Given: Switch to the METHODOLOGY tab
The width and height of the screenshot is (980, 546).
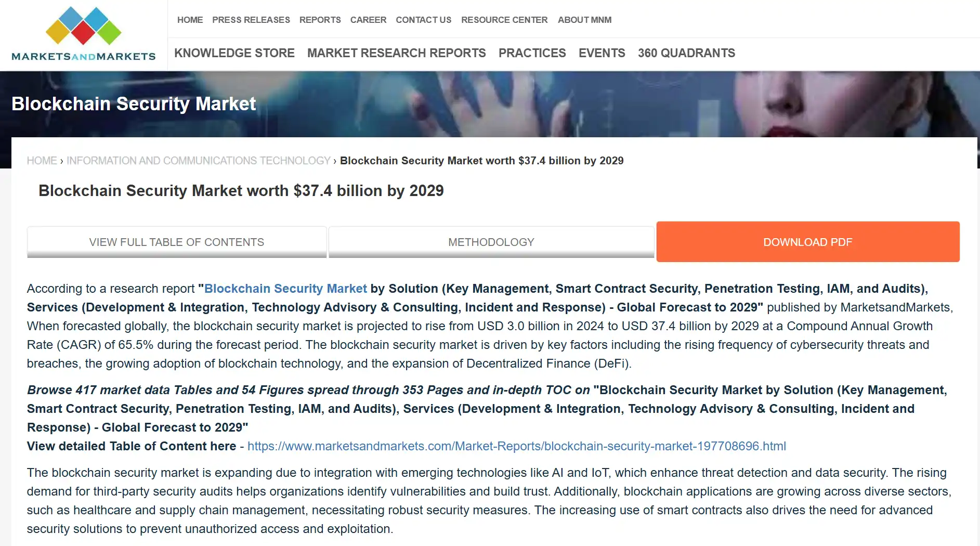Looking at the screenshot, I should click(491, 242).
